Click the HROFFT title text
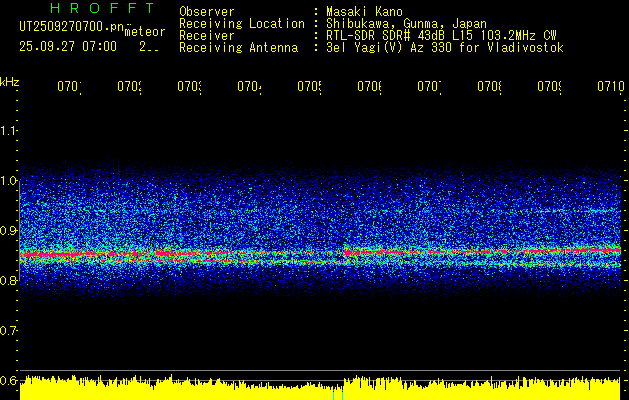This screenshot has width=629, height=400. [x=102, y=8]
